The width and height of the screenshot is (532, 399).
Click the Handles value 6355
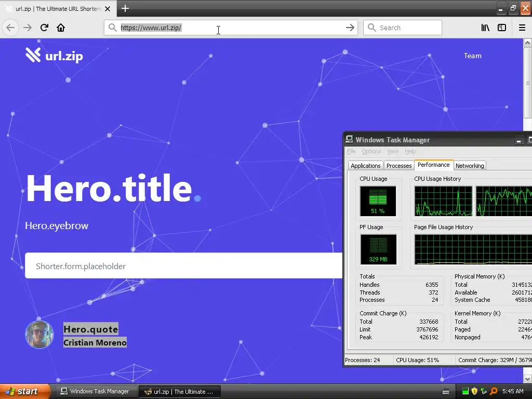coord(432,285)
